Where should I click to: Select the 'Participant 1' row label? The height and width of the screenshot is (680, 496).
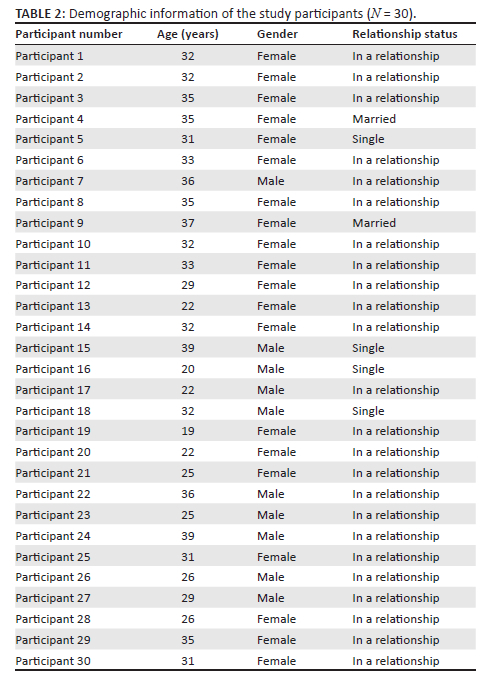(49, 56)
